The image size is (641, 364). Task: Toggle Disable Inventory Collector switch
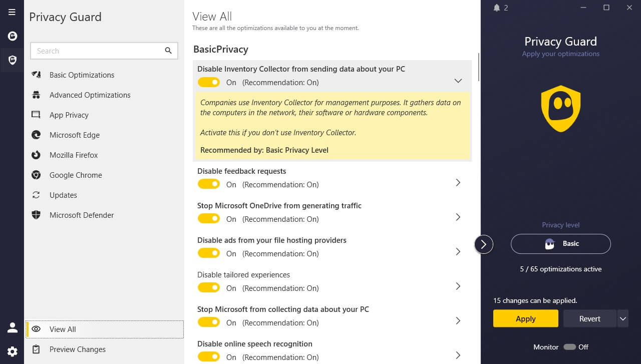point(209,82)
